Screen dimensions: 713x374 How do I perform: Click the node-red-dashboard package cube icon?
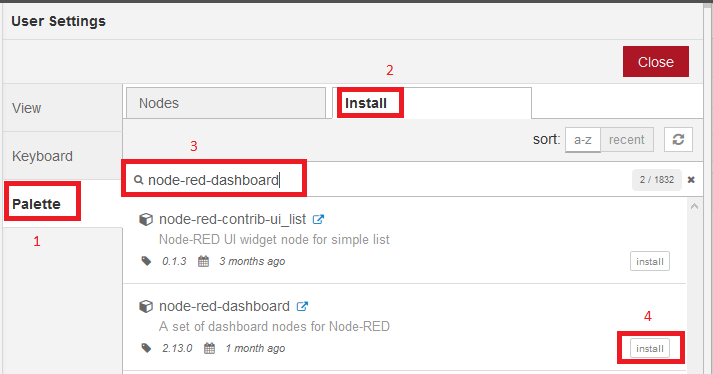pos(146,306)
